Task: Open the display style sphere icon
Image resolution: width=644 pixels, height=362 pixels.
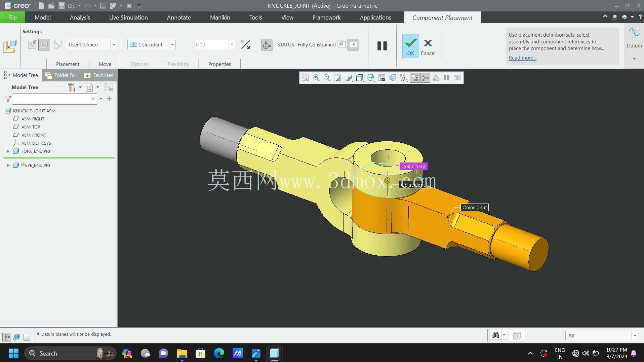Action: click(x=349, y=78)
